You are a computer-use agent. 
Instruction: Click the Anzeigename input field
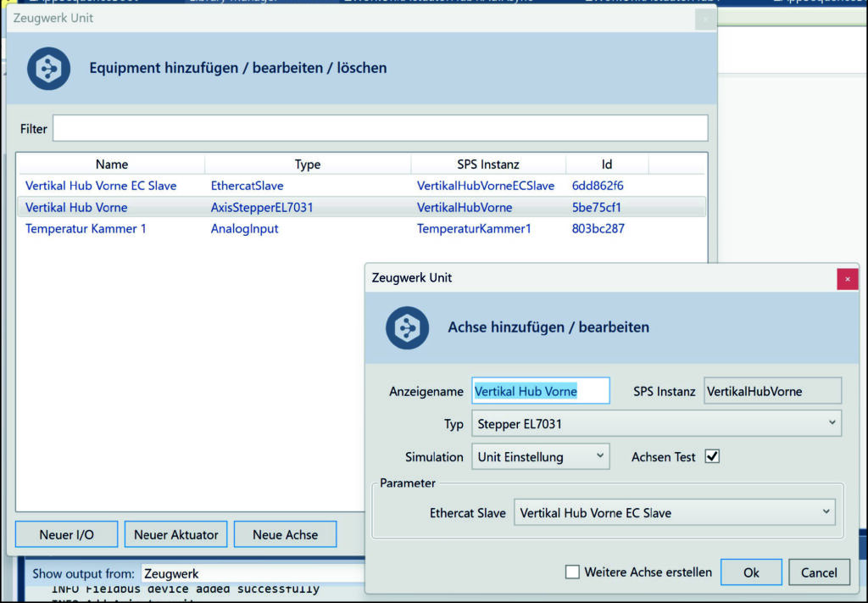(x=540, y=391)
